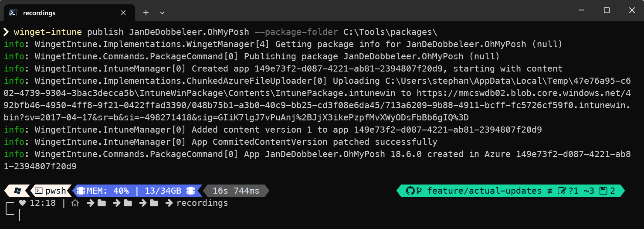
Task: Click the recordings folder name in the prompt path
Action: pos(202,203)
